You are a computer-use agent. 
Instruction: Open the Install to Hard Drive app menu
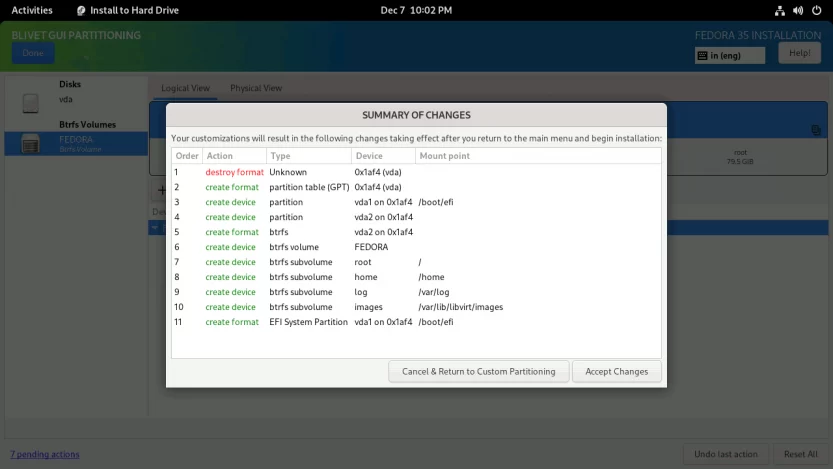(128, 10)
